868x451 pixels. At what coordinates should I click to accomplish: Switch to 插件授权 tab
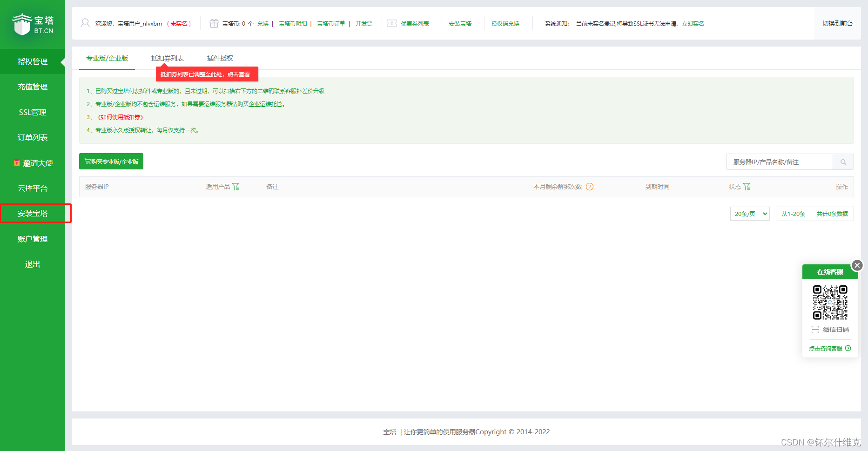click(220, 58)
